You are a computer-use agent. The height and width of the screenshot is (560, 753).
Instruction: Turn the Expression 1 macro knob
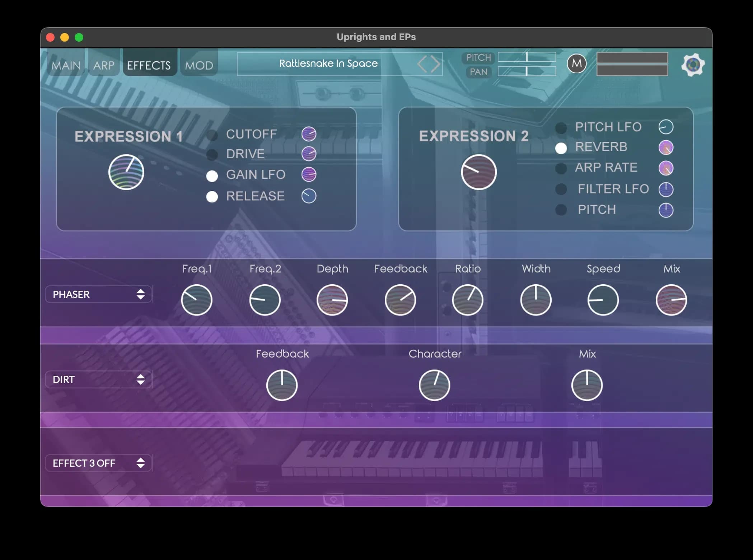126,172
